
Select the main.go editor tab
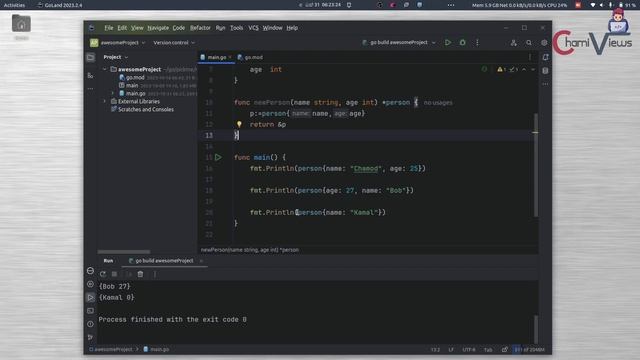click(x=216, y=57)
